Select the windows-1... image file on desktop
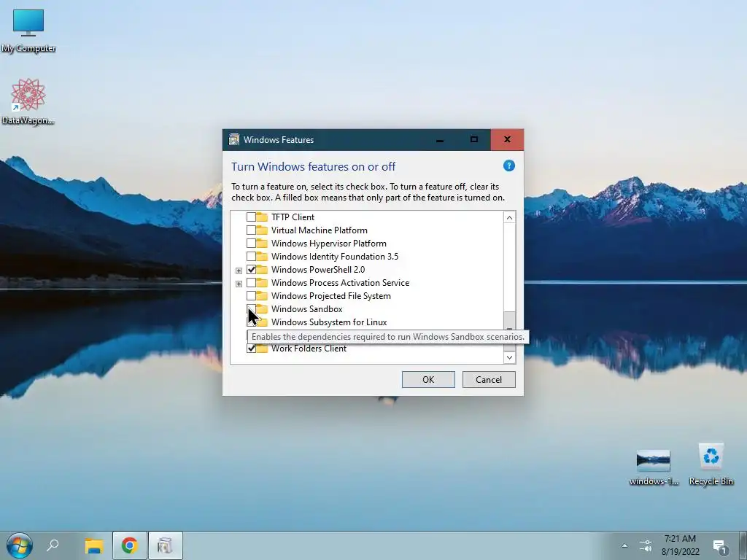747x560 pixels. [x=653, y=467]
